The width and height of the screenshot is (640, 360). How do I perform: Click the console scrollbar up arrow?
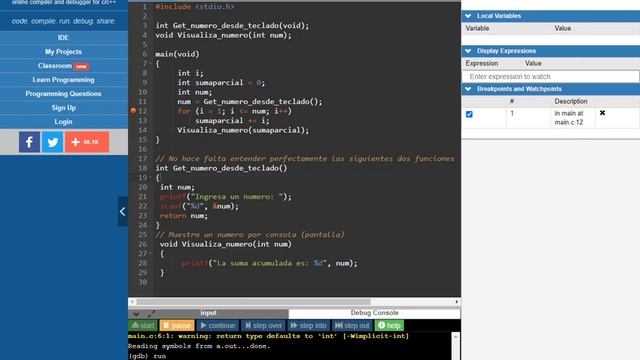(x=456, y=337)
